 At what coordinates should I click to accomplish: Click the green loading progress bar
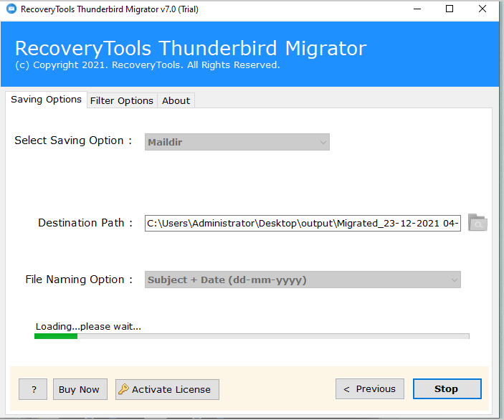[252, 336]
